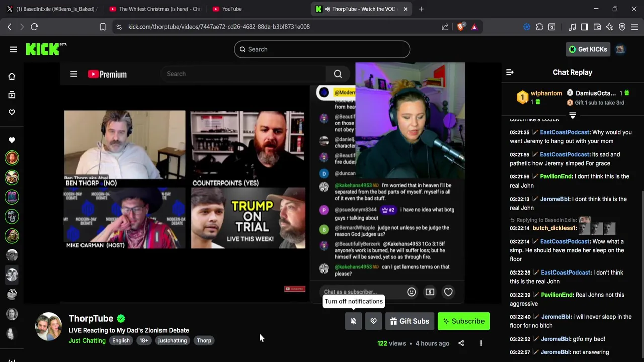Open the share page icon in address bar
Image resolution: width=644 pixels, height=362 pixels.
pyautogui.click(x=445, y=27)
